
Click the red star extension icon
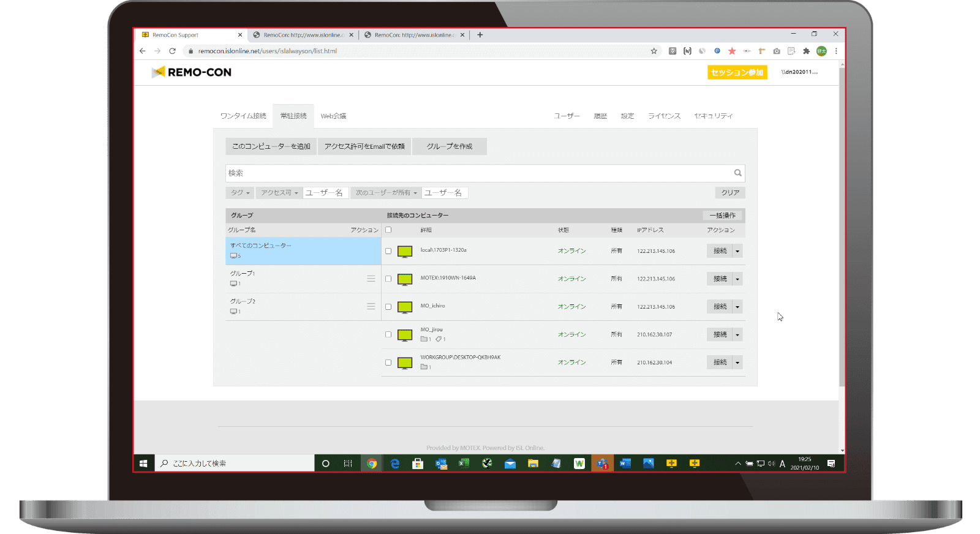pos(732,51)
